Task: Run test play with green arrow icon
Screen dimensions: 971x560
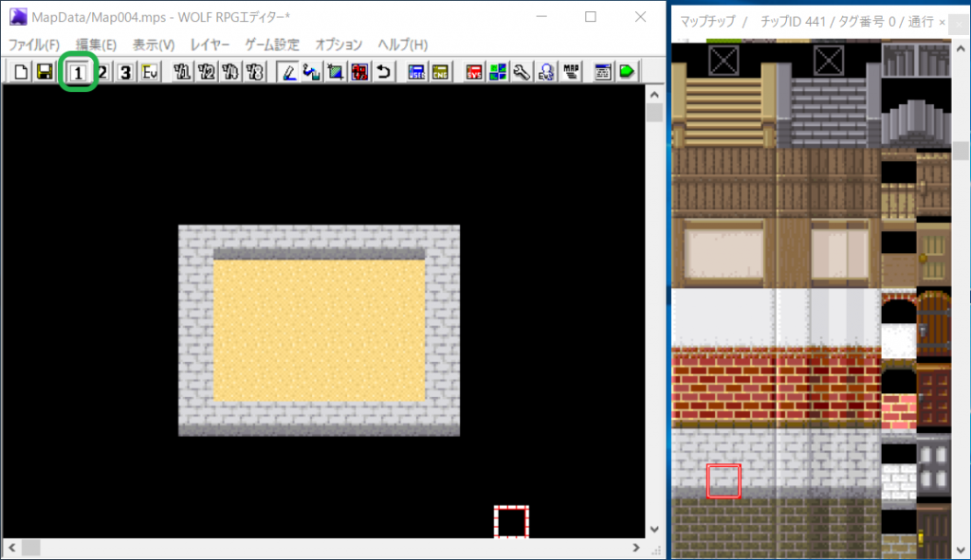Action: (626, 72)
